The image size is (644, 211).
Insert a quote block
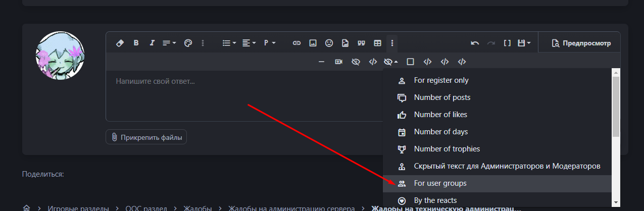click(361, 43)
